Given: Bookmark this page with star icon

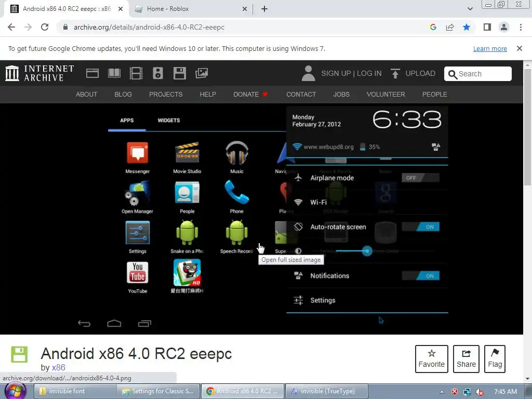Looking at the screenshot, I should [x=467, y=27].
